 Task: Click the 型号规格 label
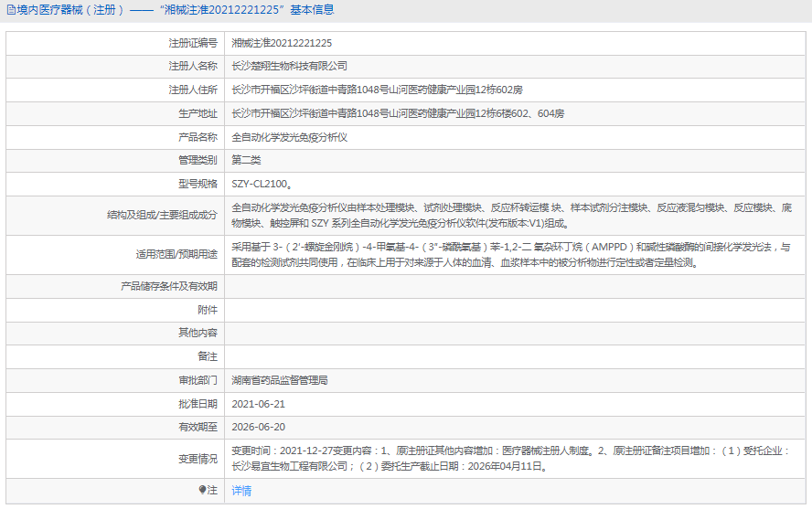coord(198,184)
